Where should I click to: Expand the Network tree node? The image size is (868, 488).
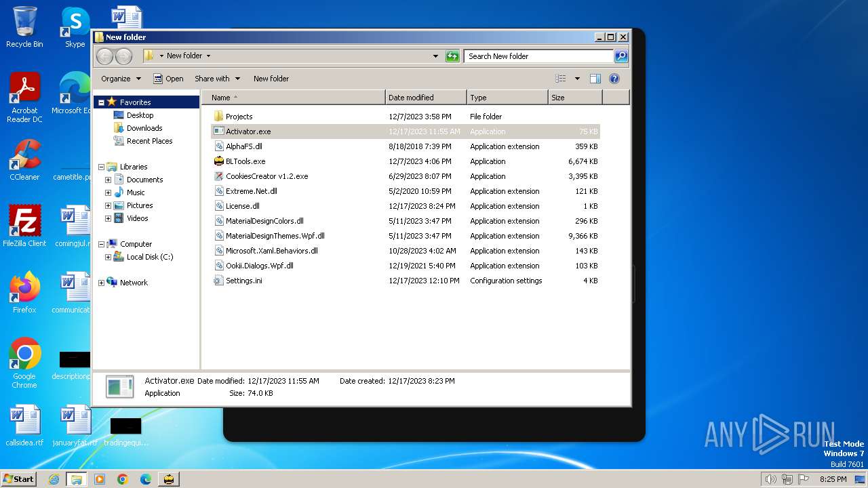click(x=101, y=283)
